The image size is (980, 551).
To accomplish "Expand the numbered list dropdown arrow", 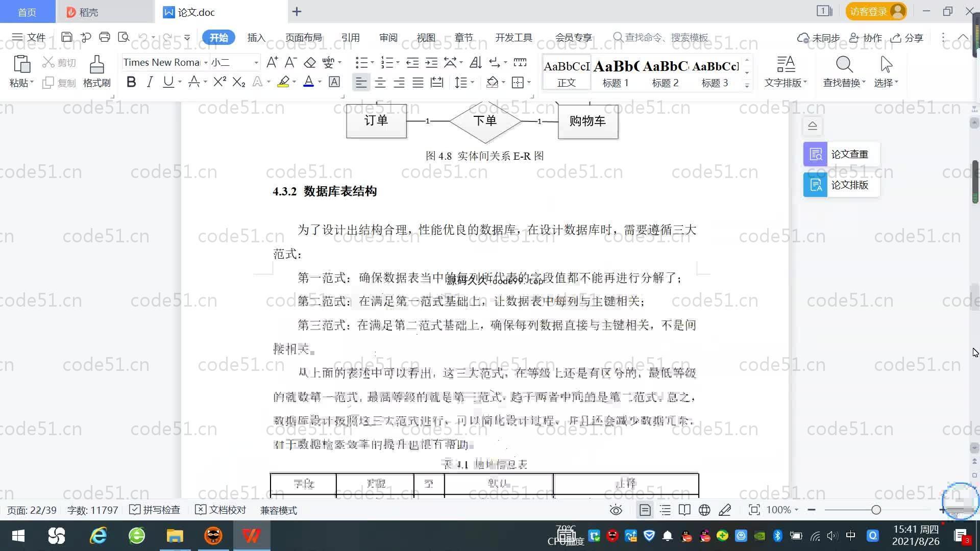I will [x=398, y=63].
